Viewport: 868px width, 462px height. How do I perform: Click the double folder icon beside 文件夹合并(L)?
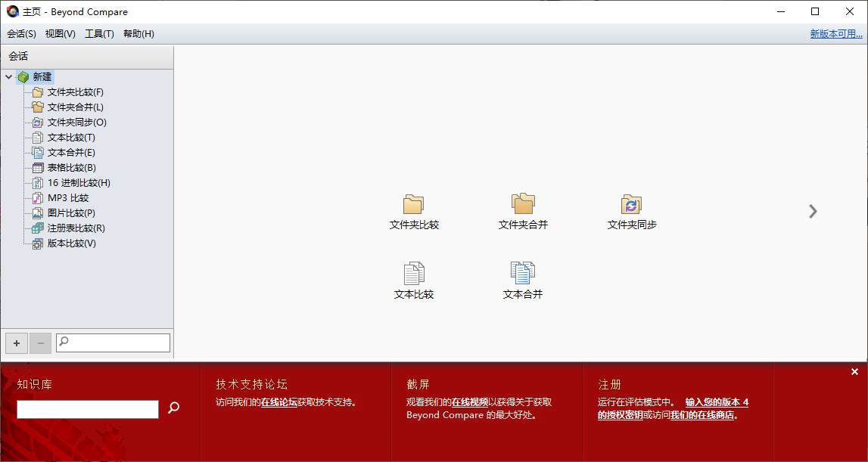coord(38,107)
